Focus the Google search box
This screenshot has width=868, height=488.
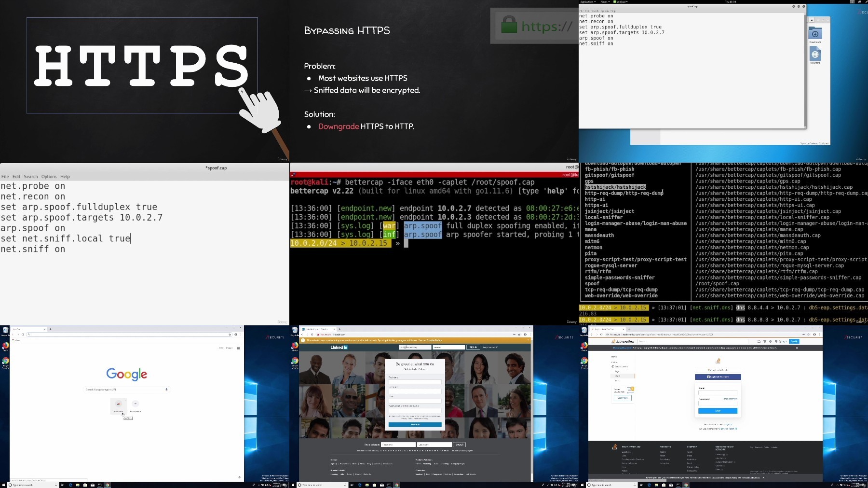[127, 390]
